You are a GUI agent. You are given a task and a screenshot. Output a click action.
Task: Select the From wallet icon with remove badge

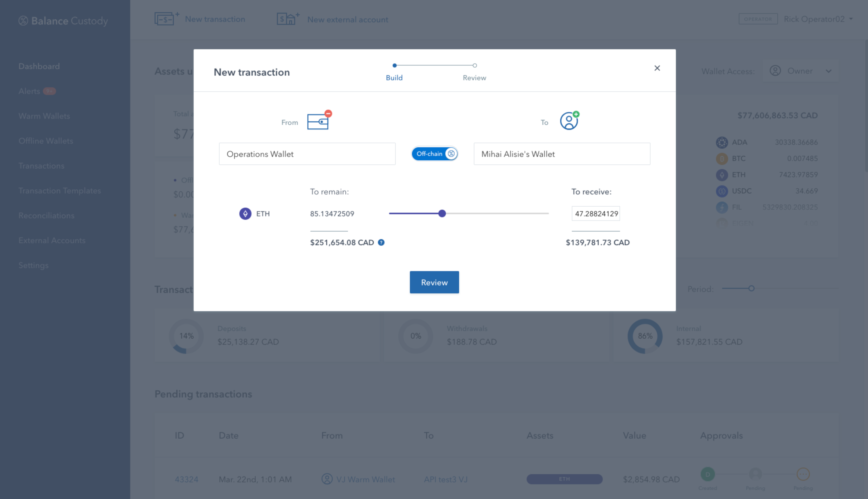[318, 121]
